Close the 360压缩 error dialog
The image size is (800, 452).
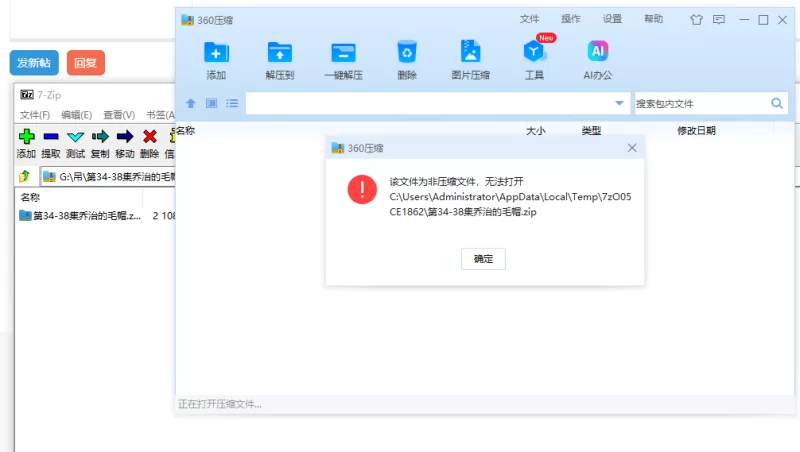tap(632, 148)
